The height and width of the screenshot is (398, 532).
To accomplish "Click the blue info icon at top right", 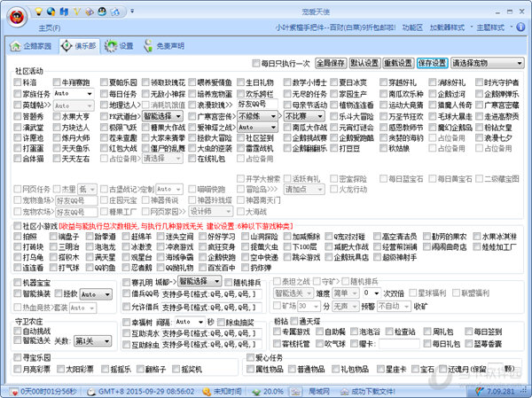I will (x=520, y=27).
